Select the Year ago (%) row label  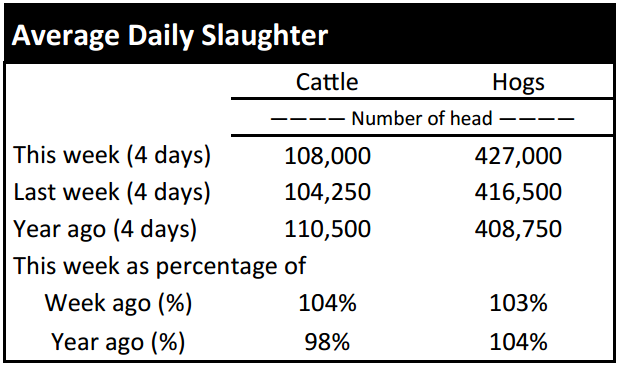(x=118, y=342)
